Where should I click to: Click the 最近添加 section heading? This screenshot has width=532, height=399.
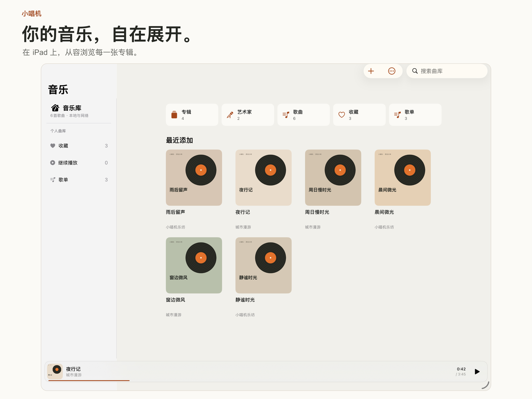(179, 140)
